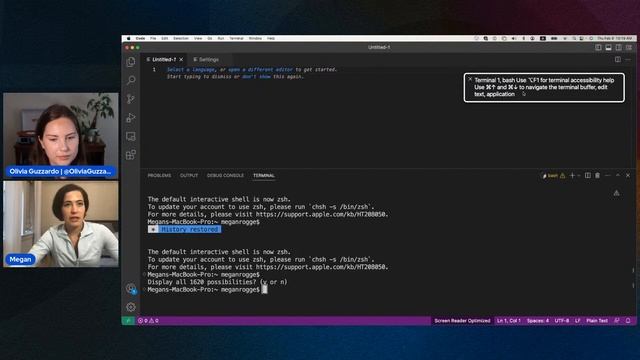The image size is (640, 360).
Task: Create a new terminal with plus icon
Action: (x=572, y=176)
